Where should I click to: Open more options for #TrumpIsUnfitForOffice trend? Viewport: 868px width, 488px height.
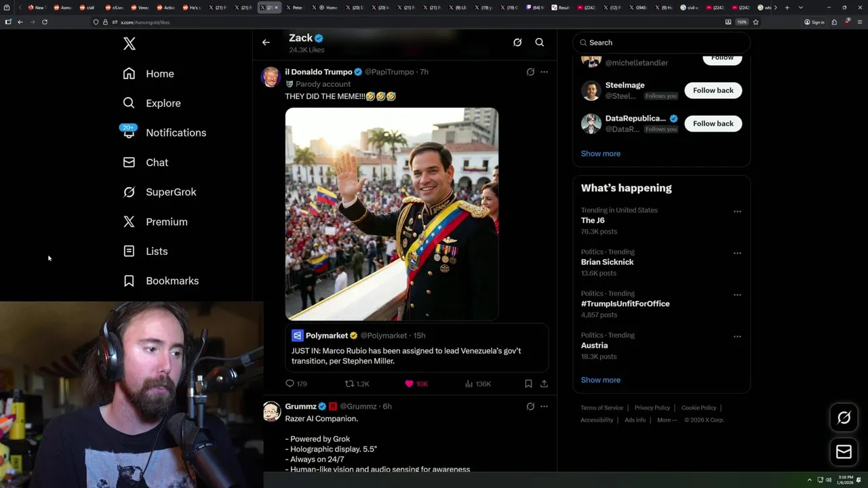point(737,295)
